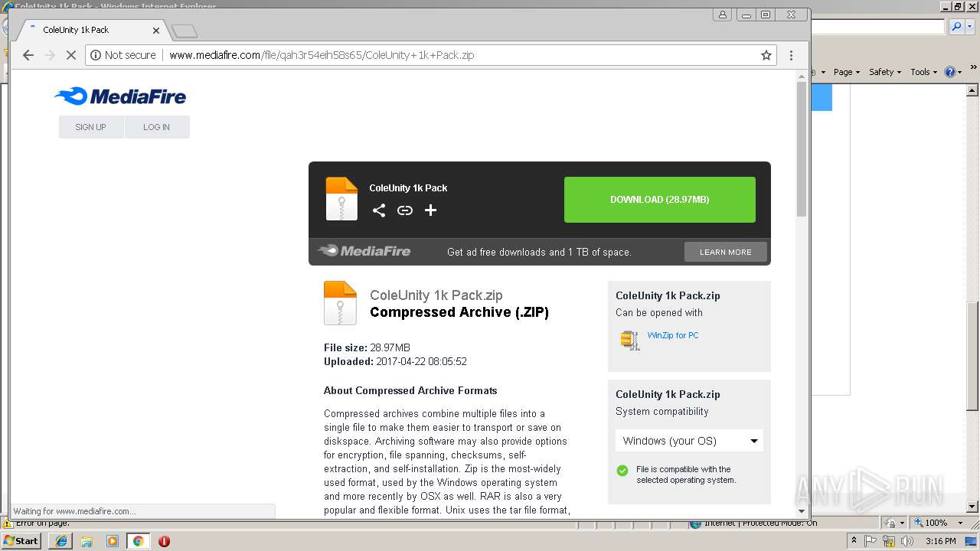Click the Chrome taskbar icon
The width and height of the screenshot is (980, 551).
click(139, 541)
